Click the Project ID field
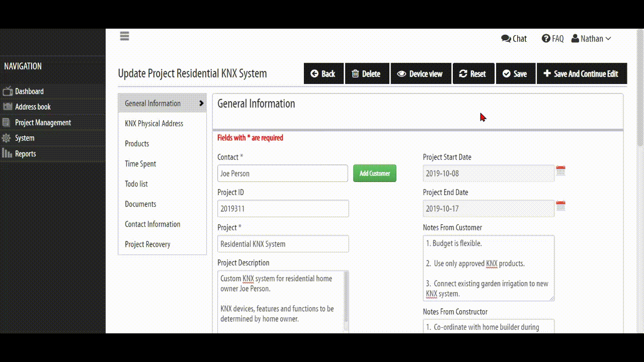Image resolution: width=644 pixels, height=362 pixels. point(283,209)
